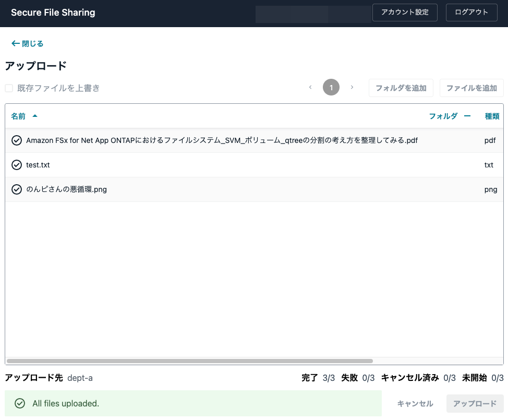
Task: Click the success check icon in All files uploaded banner
Action: 20,403
